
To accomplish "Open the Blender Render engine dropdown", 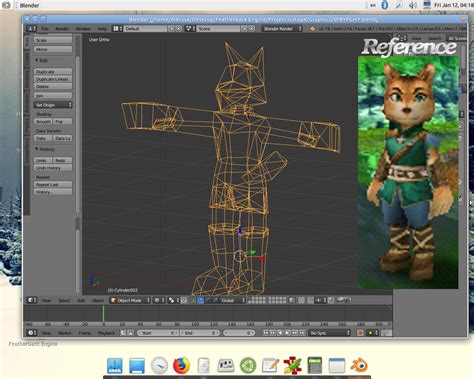I will pyautogui.click(x=282, y=29).
